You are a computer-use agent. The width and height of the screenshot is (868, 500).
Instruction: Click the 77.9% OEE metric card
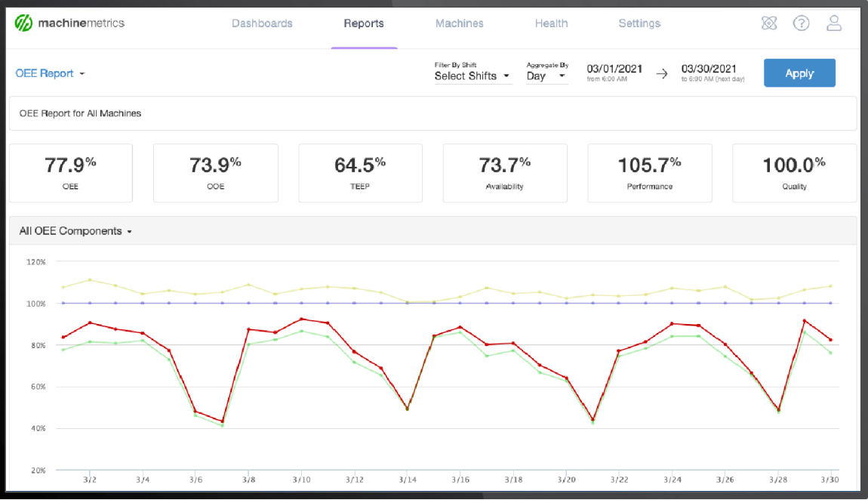point(70,173)
